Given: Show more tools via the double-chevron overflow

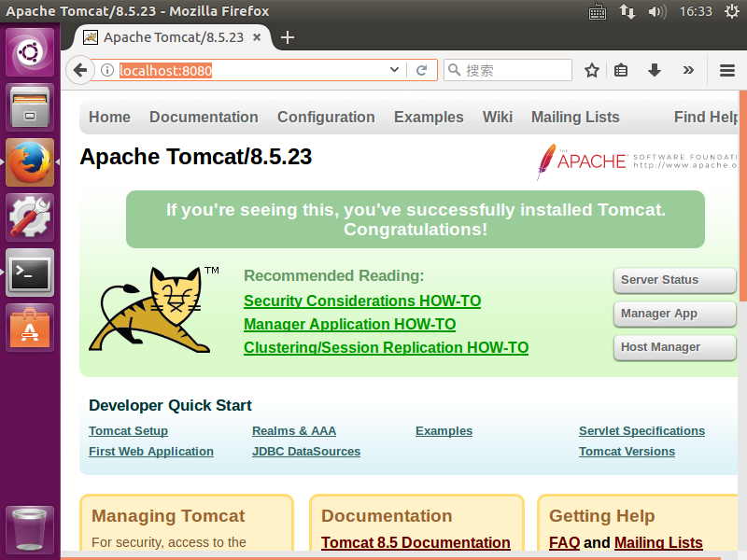Looking at the screenshot, I should pyautogui.click(x=688, y=71).
